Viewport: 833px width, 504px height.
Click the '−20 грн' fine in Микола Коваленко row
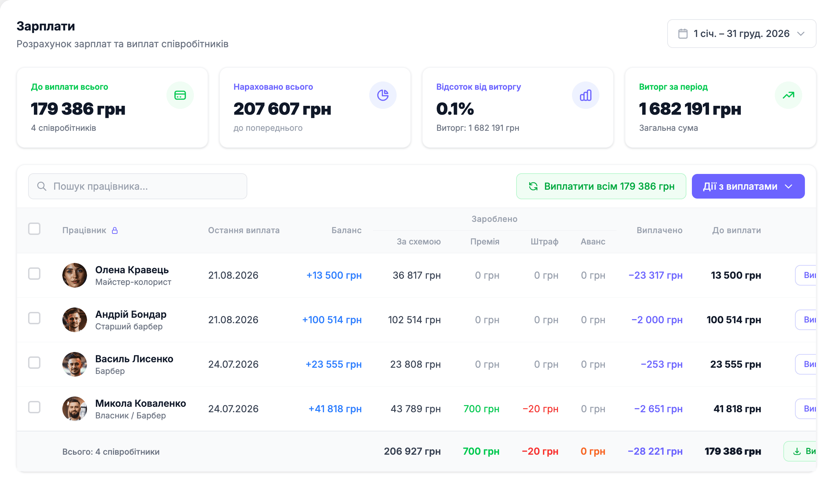540,409
